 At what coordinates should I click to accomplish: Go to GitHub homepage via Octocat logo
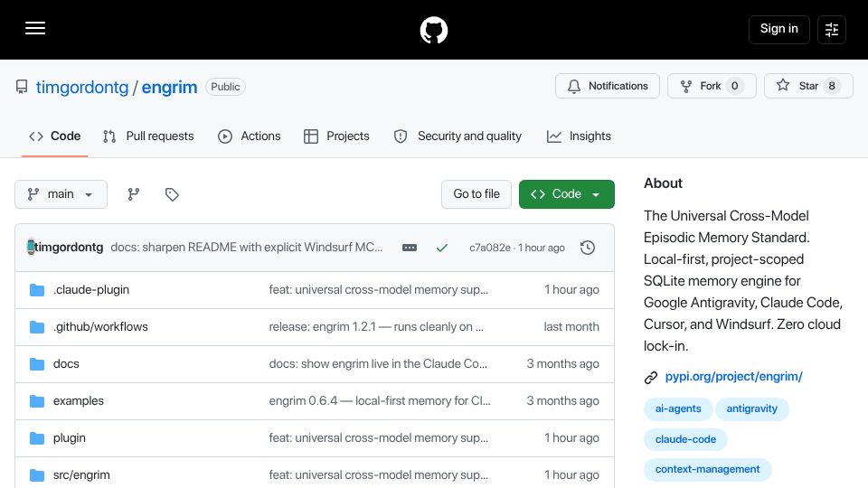click(433, 30)
